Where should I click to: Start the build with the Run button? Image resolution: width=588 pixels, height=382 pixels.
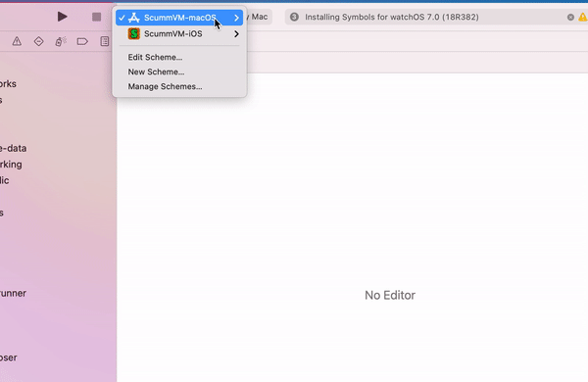pos(63,17)
